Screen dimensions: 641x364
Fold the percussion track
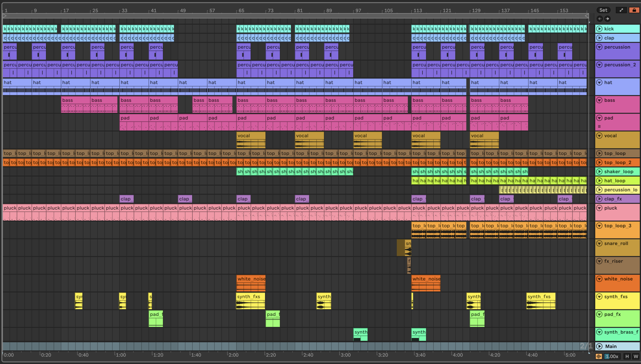click(599, 47)
